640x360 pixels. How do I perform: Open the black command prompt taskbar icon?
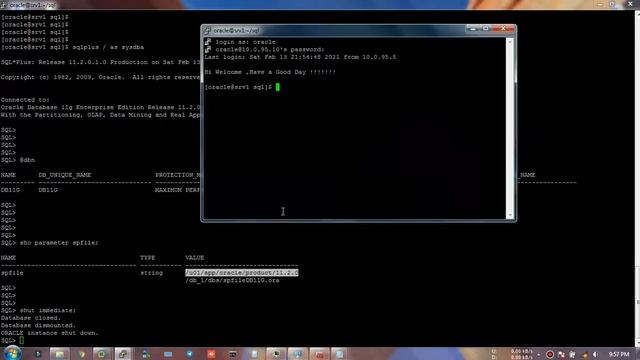tap(233, 354)
